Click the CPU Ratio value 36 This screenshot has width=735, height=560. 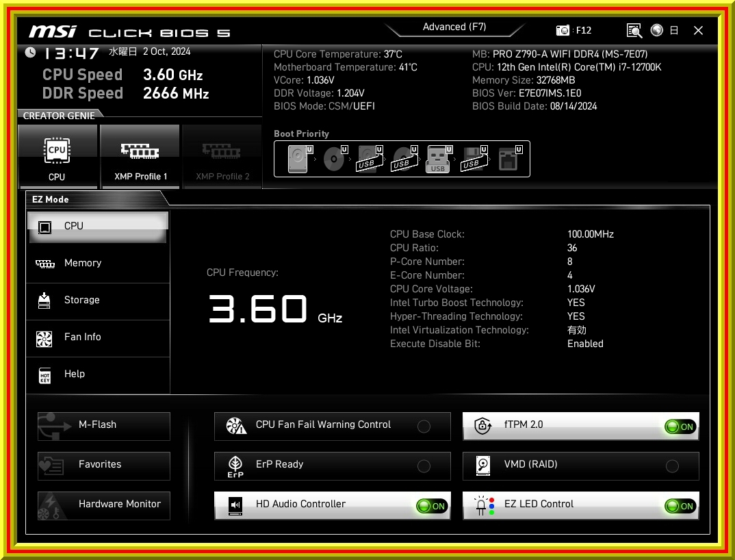tap(572, 248)
